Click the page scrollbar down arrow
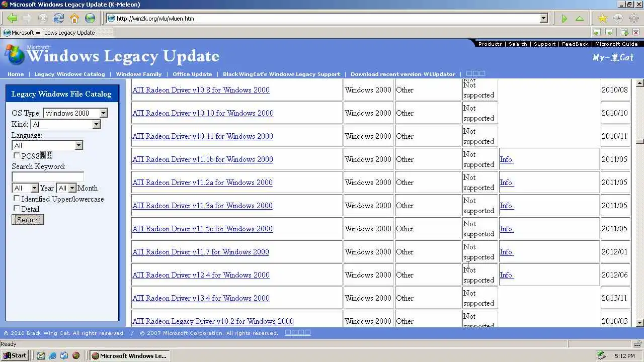 [x=640, y=322]
